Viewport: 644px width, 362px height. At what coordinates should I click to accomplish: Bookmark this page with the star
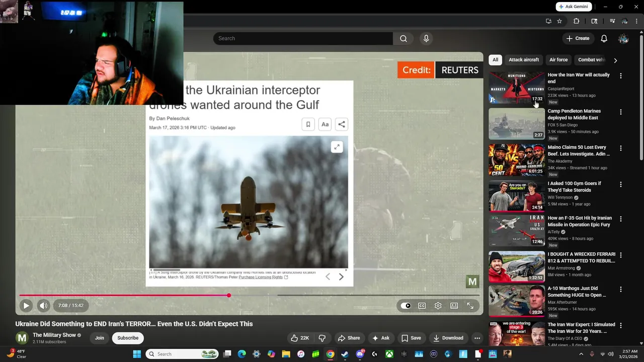[559, 21]
